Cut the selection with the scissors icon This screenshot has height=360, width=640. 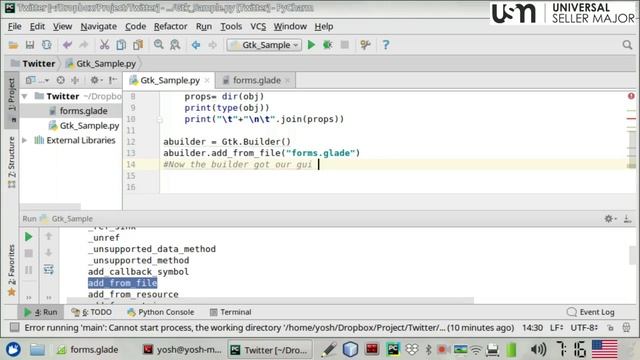point(104,45)
